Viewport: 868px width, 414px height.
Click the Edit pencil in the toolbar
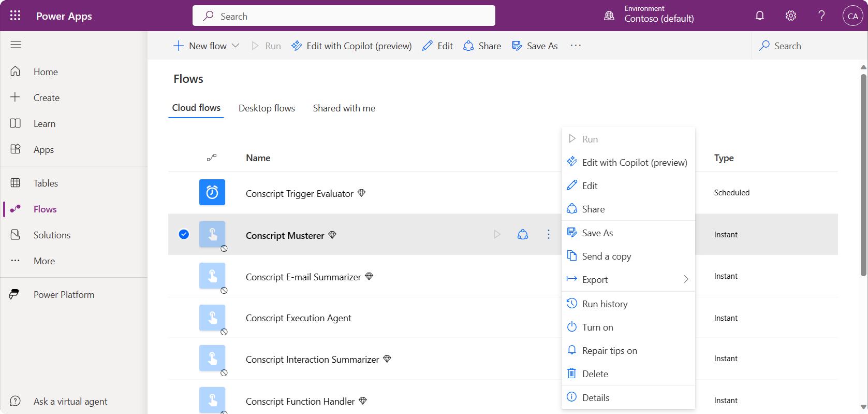point(437,46)
